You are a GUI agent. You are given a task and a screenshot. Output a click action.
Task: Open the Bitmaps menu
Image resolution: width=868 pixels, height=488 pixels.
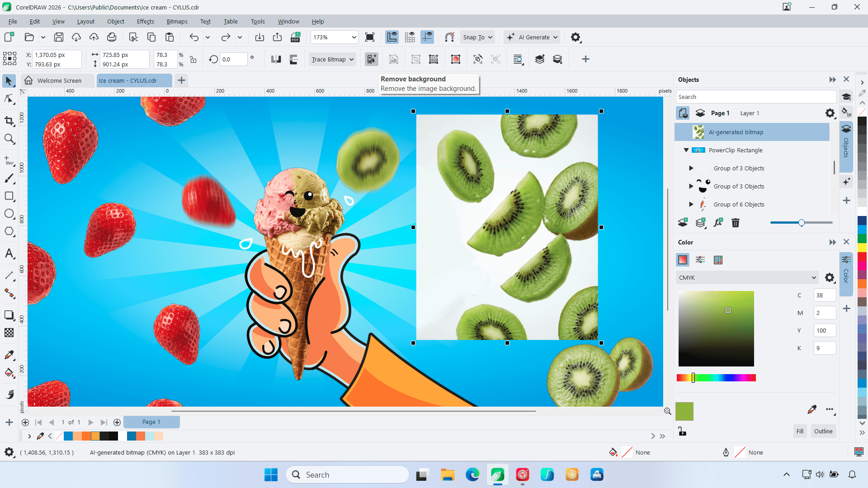click(x=177, y=21)
